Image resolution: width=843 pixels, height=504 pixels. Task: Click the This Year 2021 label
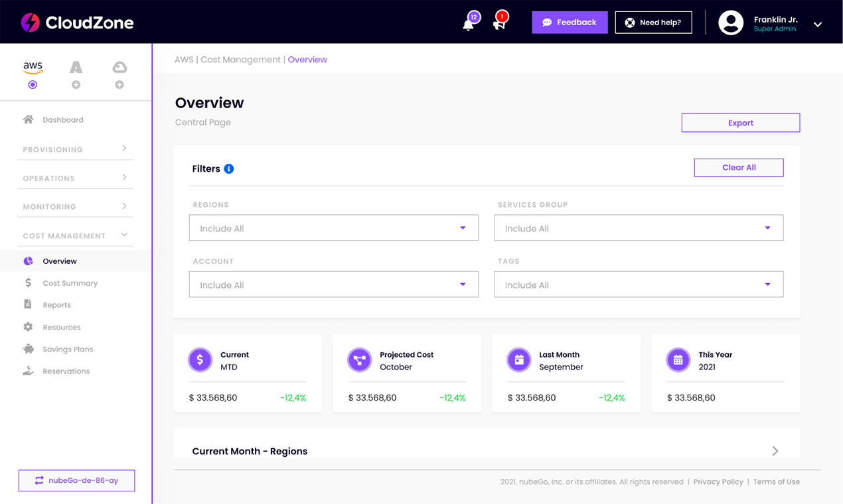click(707, 367)
